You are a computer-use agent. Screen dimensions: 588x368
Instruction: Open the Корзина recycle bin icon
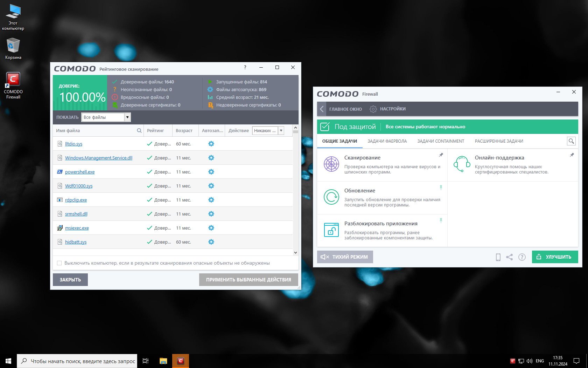click(x=13, y=48)
